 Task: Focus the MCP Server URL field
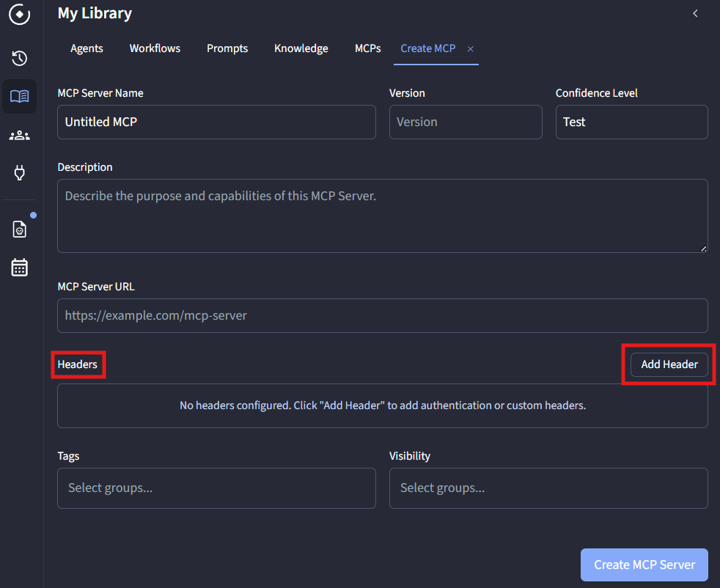coord(382,315)
